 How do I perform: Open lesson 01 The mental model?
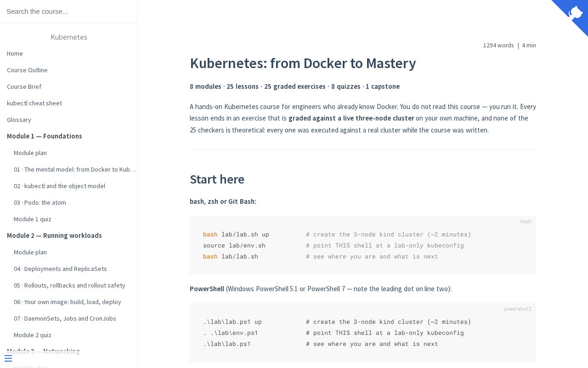(75, 169)
